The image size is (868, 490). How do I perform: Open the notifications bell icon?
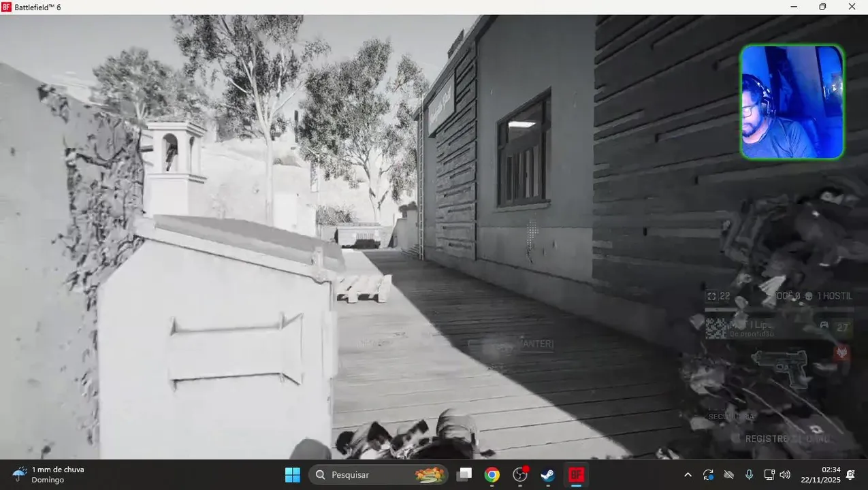tap(851, 475)
